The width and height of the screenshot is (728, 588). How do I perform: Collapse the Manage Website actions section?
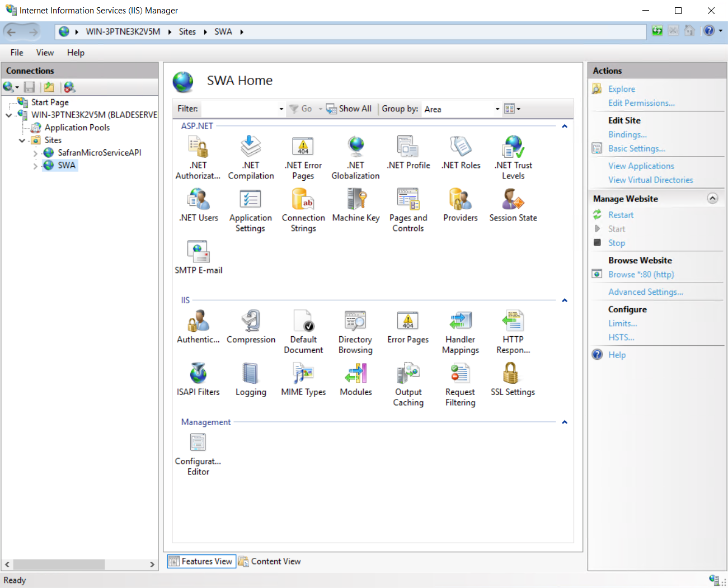(x=712, y=199)
